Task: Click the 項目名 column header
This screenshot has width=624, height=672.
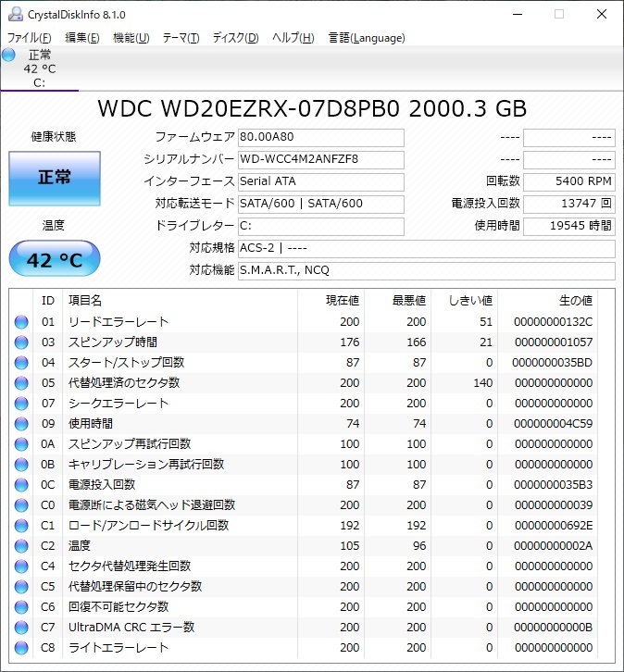Action: pos(180,301)
